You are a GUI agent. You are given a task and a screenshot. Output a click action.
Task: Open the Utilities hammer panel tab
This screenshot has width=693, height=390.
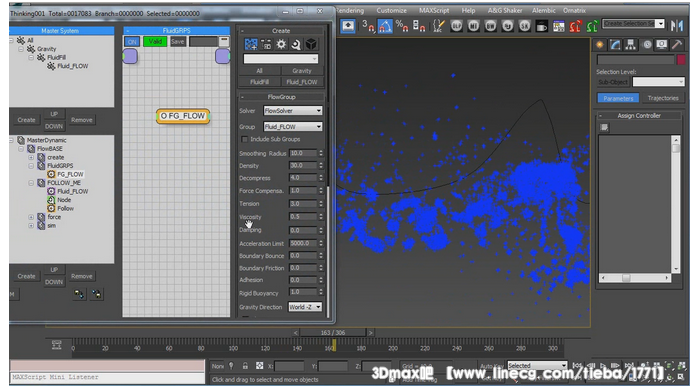pyautogui.click(x=677, y=44)
